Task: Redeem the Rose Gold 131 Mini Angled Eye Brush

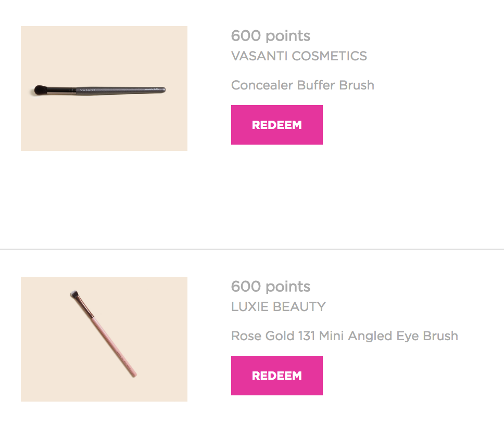Action: [x=277, y=376]
